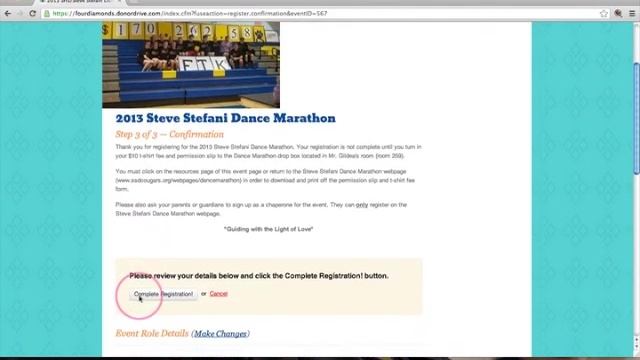
Task: Select the current browser tab
Action: coord(80,2)
